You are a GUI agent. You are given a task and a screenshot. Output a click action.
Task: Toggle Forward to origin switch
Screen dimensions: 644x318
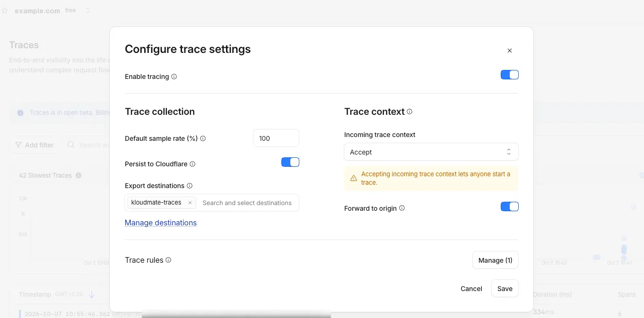tap(510, 206)
